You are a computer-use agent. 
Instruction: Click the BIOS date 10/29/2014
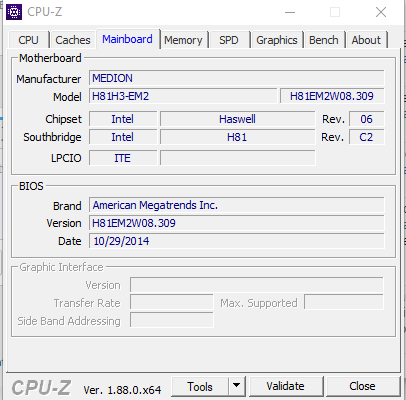click(237, 241)
